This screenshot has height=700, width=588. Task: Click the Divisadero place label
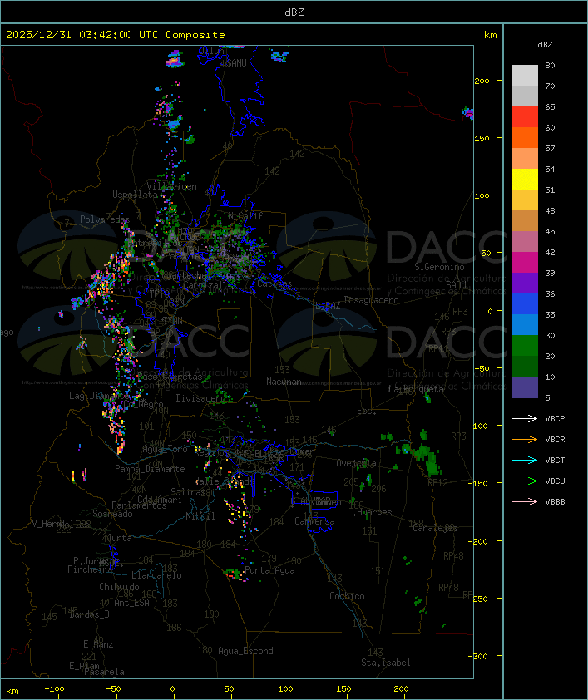201,397
